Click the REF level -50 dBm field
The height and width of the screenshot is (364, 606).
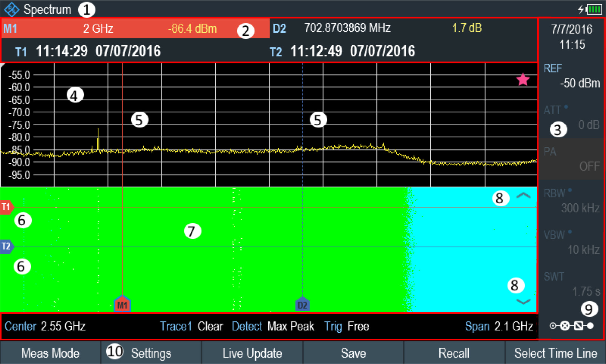pos(572,75)
